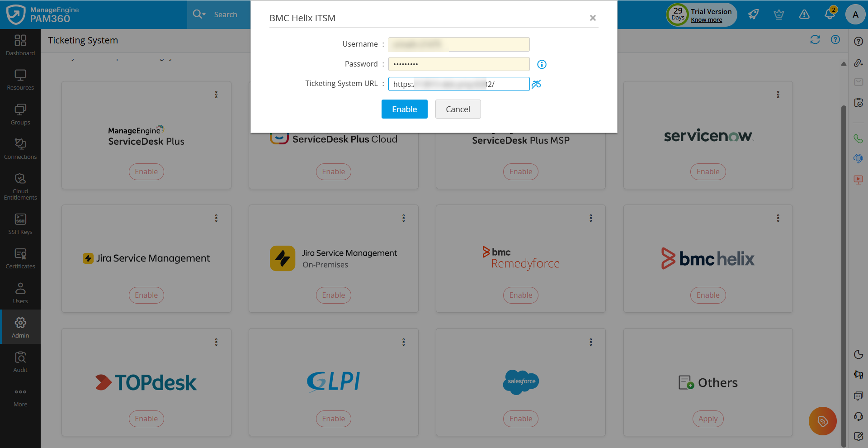Viewport: 868px width, 448px height.
Task: Open options menu on bmc helix card
Action: pyautogui.click(x=778, y=218)
